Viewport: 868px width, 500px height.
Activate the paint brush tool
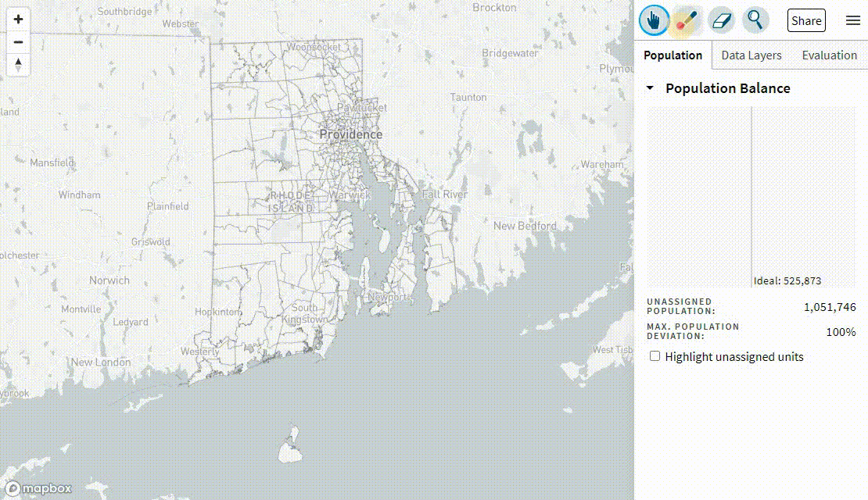pos(687,20)
